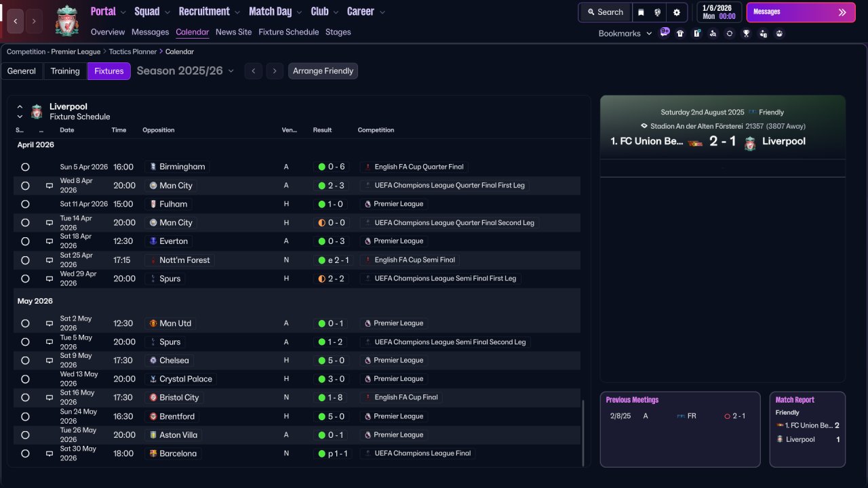Click the TV icon on the Wed 8 Apr fixture
868x488 pixels.
[x=50, y=186]
